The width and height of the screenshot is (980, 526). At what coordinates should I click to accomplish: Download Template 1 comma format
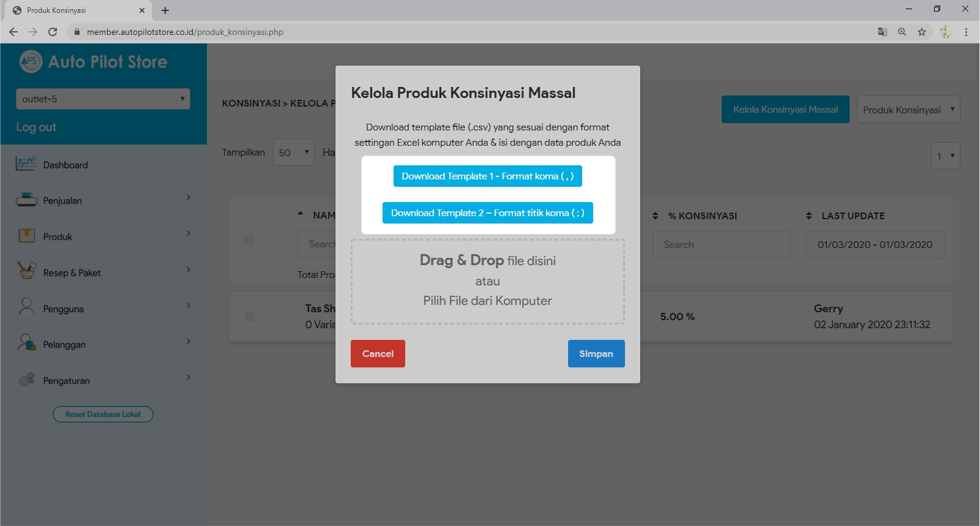tap(487, 176)
